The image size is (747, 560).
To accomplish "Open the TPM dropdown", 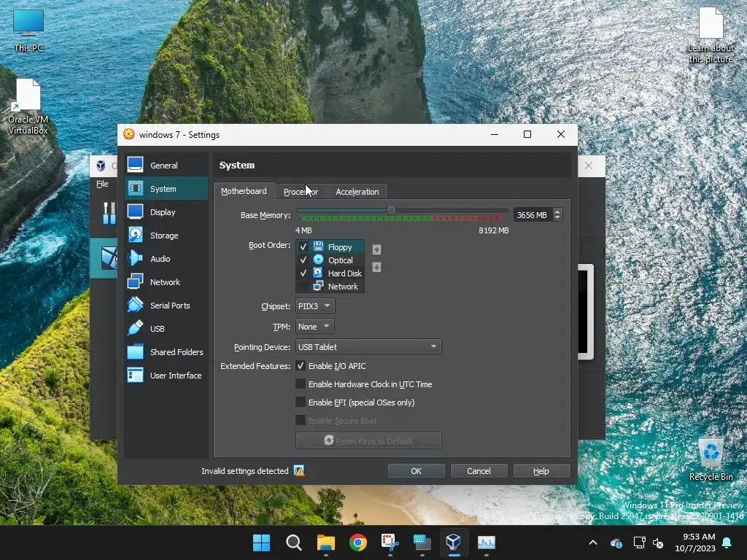I will click(314, 327).
